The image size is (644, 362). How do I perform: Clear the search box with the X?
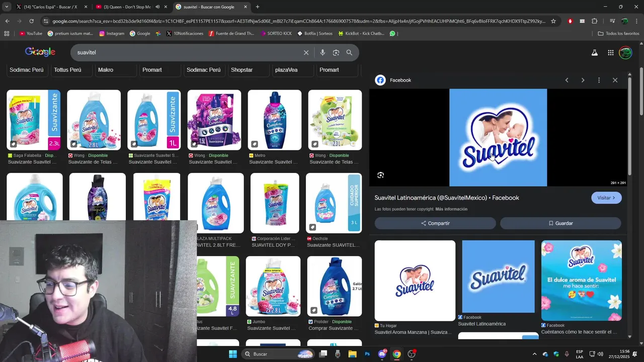tap(306, 52)
